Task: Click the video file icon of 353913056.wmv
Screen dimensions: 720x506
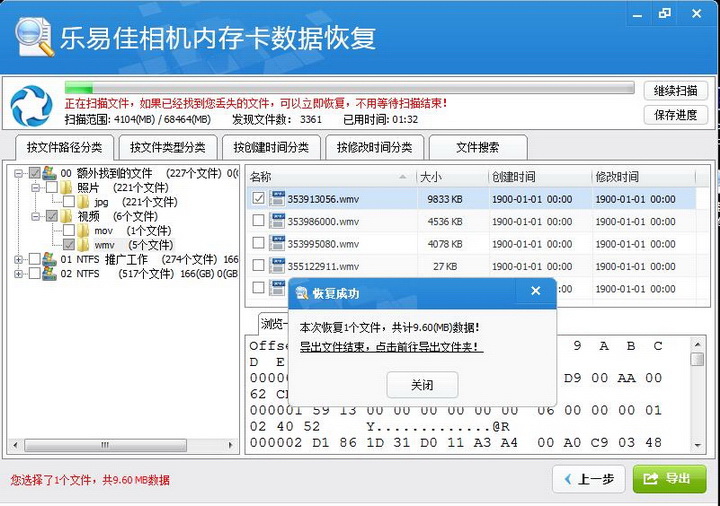Action: pyautogui.click(x=277, y=198)
